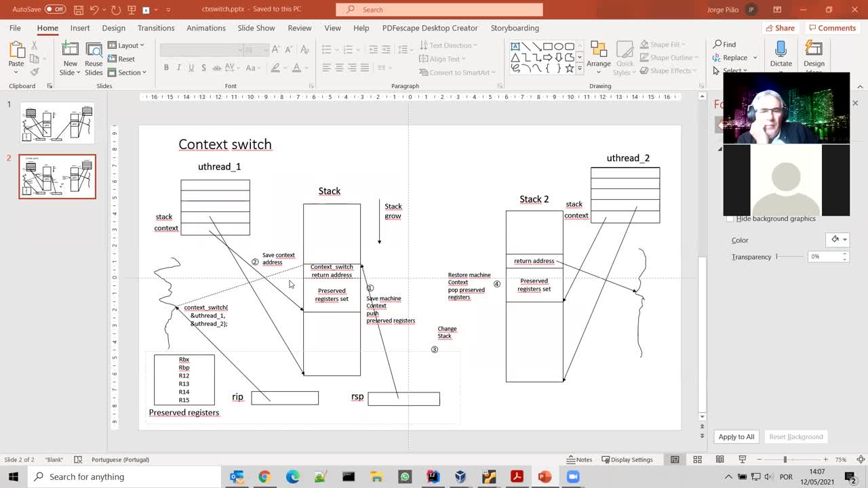The height and width of the screenshot is (488, 868).
Task: Click the Save icon in quick access toolbar
Action: tap(79, 9)
